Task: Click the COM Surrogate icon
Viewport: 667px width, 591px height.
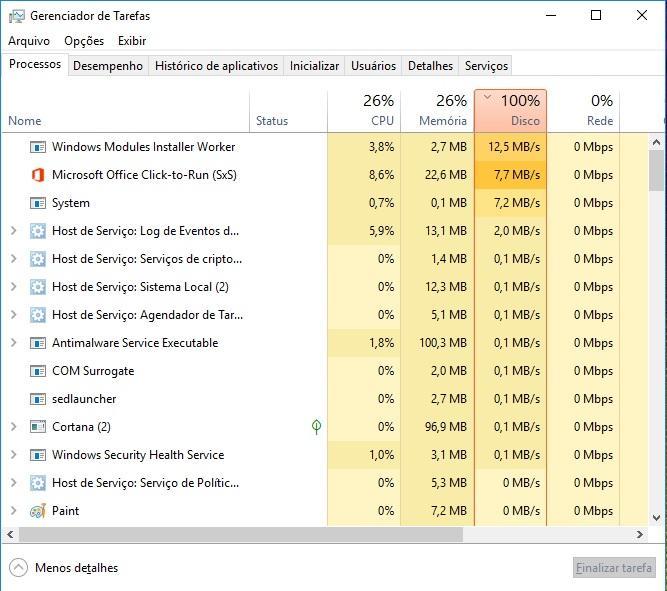Action: pos(38,371)
